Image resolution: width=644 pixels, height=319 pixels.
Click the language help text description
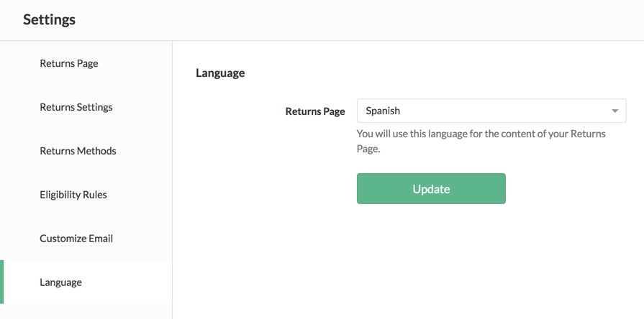481,142
